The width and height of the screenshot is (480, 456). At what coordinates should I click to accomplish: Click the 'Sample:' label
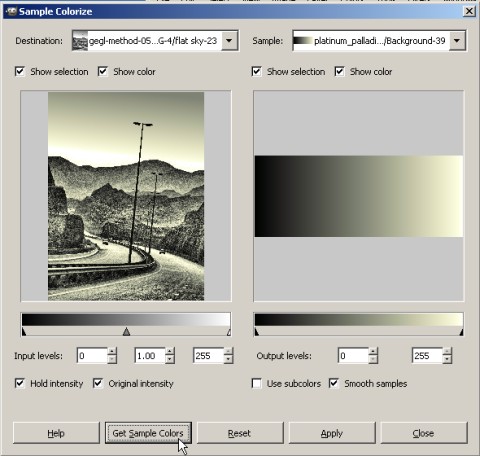click(x=268, y=41)
